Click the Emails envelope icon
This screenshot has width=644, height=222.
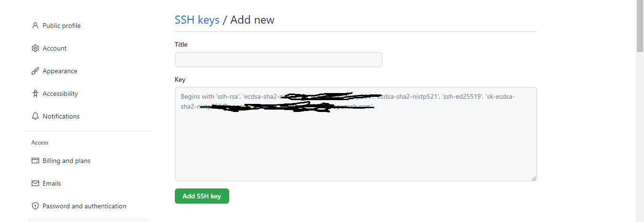point(35,183)
